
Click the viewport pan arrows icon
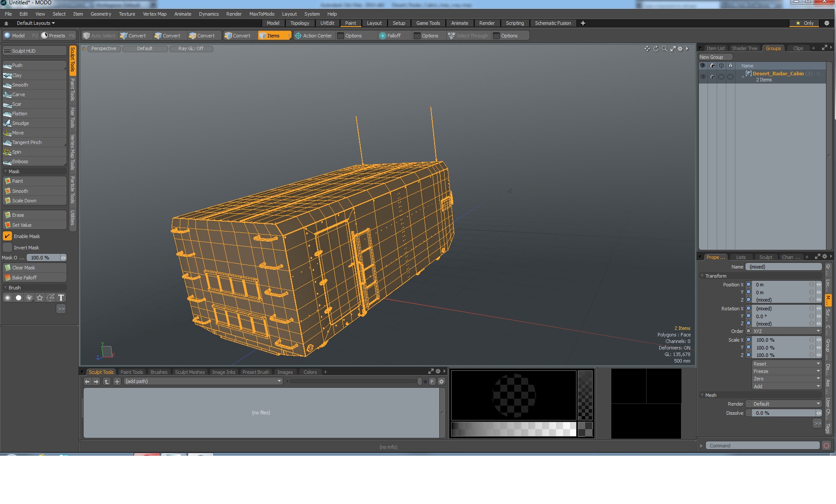[647, 49]
